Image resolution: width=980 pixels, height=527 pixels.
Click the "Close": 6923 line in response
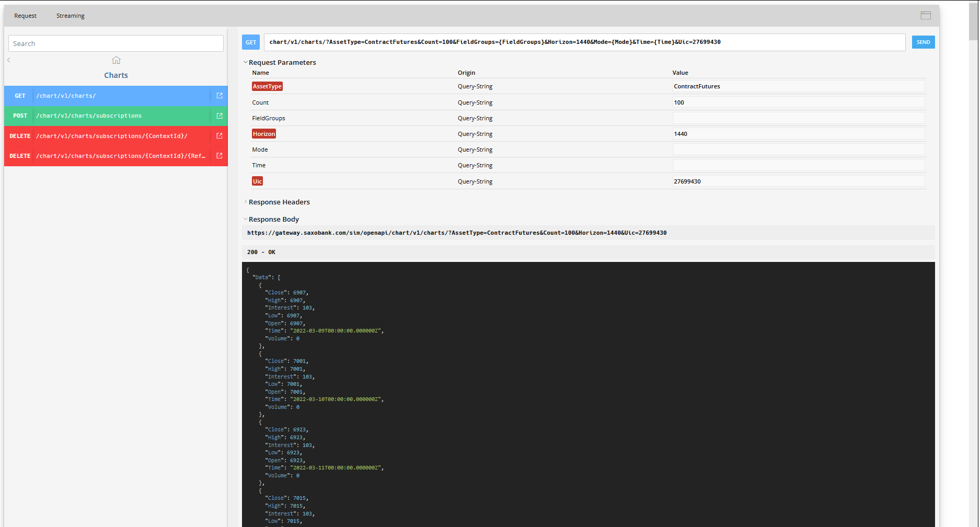coord(286,430)
